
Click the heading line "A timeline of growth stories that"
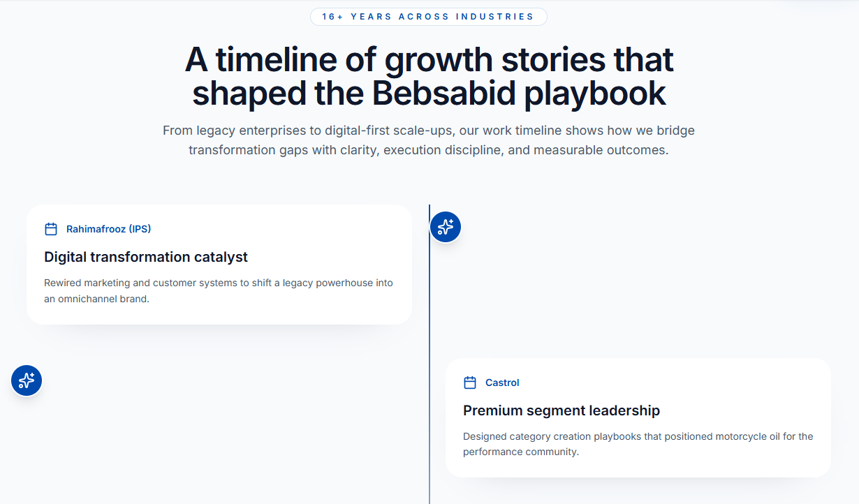click(429, 60)
